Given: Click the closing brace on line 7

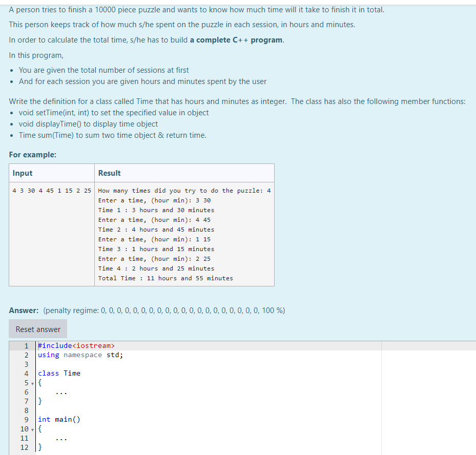Looking at the screenshot, I should point(40,401).
